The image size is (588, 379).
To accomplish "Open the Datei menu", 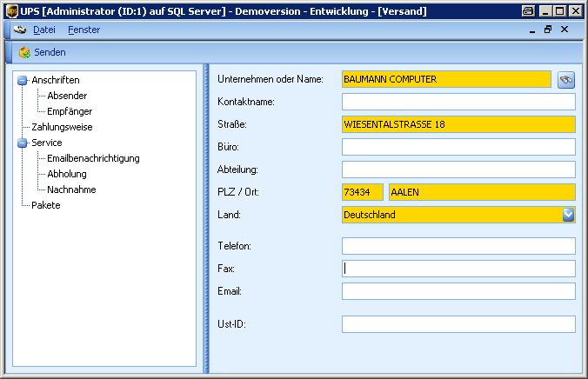I will (x=43, y=30).
